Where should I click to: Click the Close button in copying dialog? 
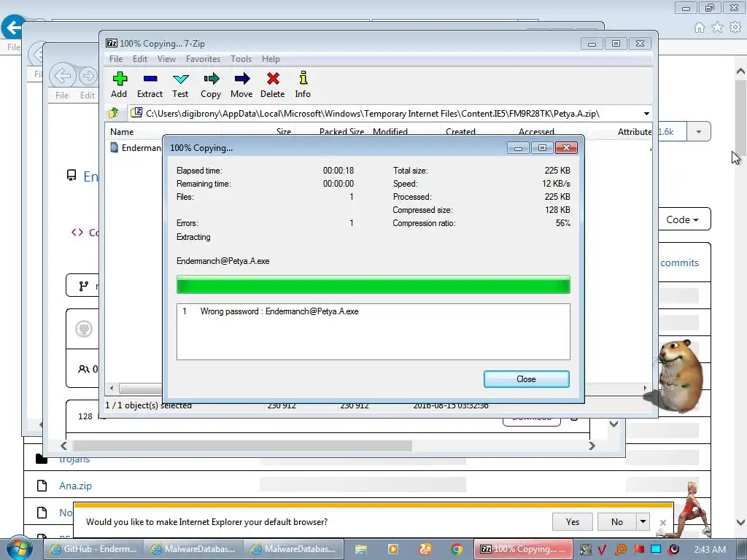click(527, 379)
